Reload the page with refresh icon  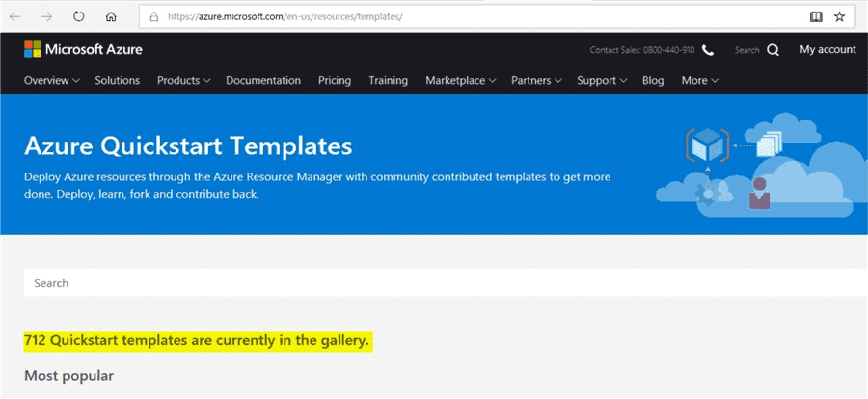[79, 16]
